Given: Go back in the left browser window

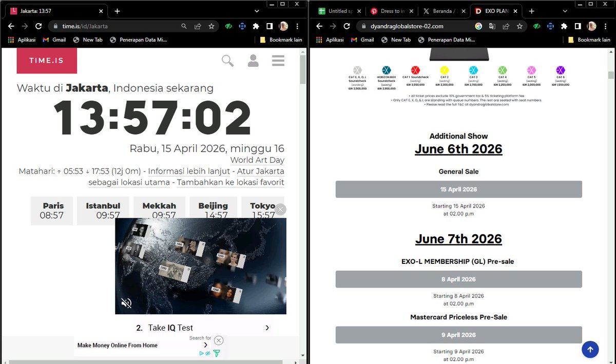Looking at the screenshot, I should pyautogui.click(x=11, y=26).
